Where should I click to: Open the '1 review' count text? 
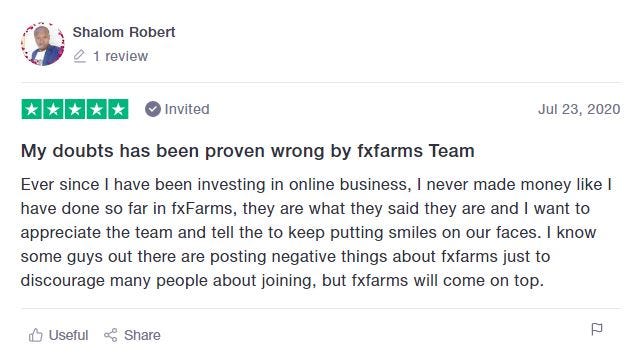(120, 56)
